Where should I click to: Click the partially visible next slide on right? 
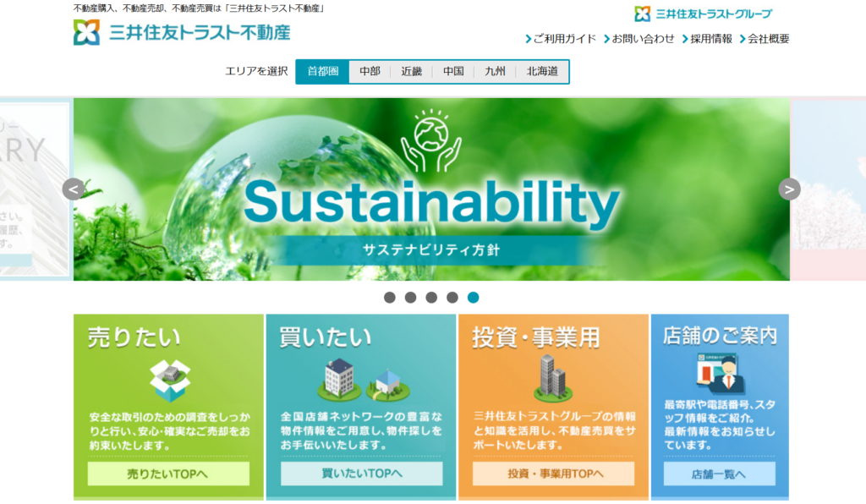829,189
